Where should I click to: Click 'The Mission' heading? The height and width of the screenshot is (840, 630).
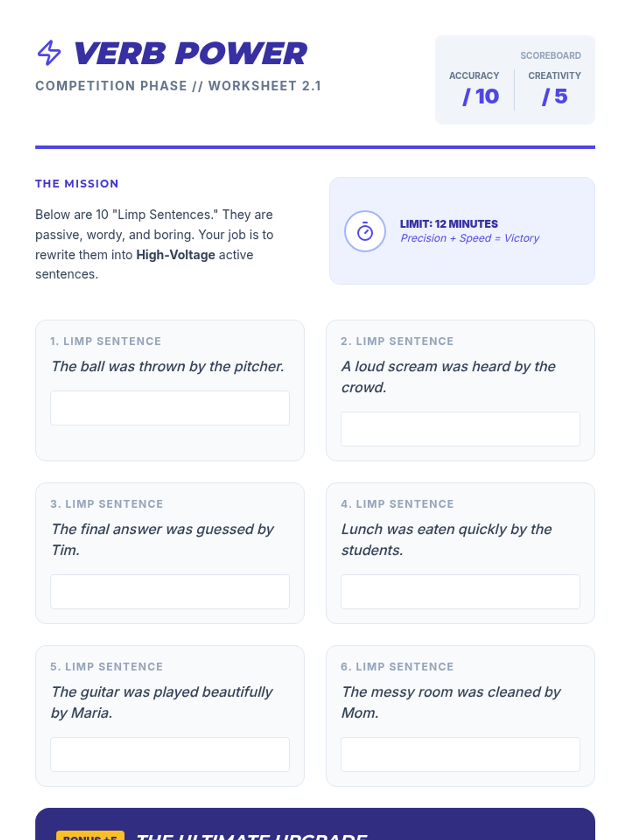click(77, 184)
